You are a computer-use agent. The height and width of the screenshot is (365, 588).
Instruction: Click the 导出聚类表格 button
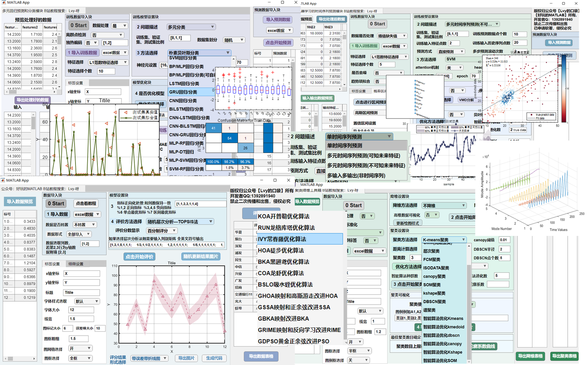(564, 356)
